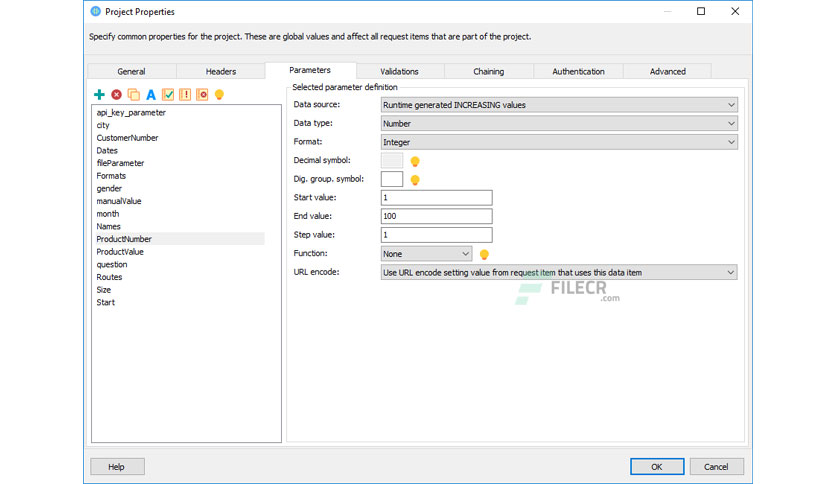
Task: Open the Format dropdown showing Integer
Action: (x=559, y=142)
